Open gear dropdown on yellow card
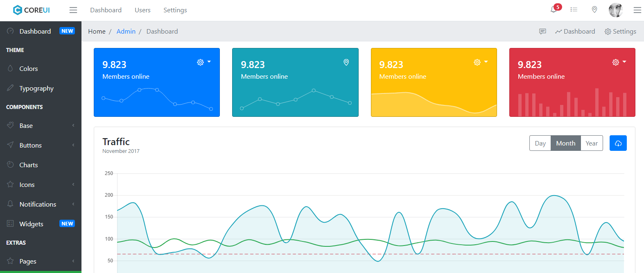This screenshot has width=644, height=273. (481, 62)
